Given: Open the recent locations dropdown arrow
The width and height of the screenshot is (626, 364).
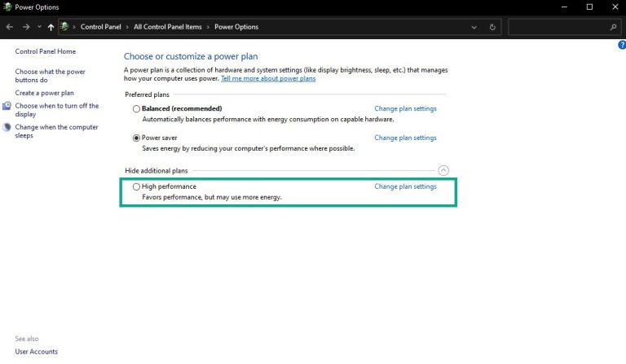Looking at the screenshot, I should pos(38,27).
